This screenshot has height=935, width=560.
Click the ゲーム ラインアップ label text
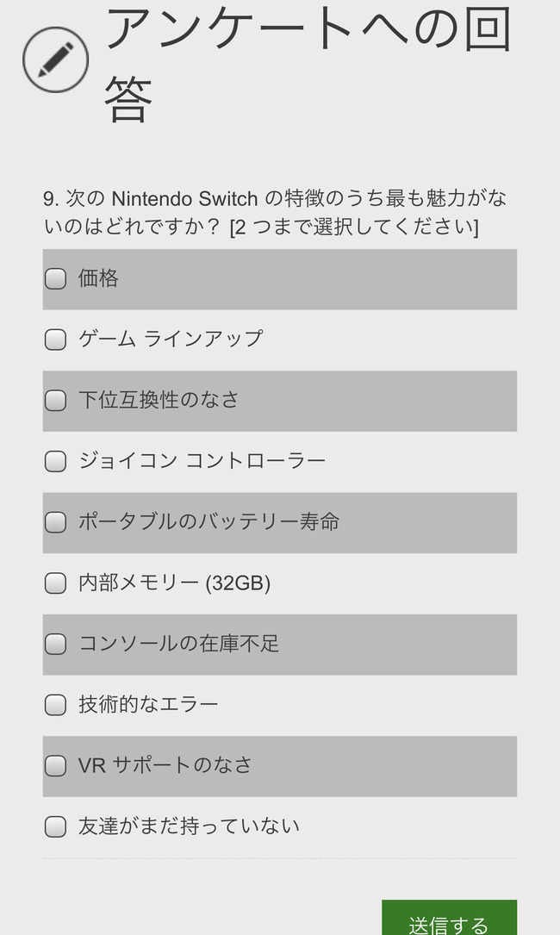point(171,339)
